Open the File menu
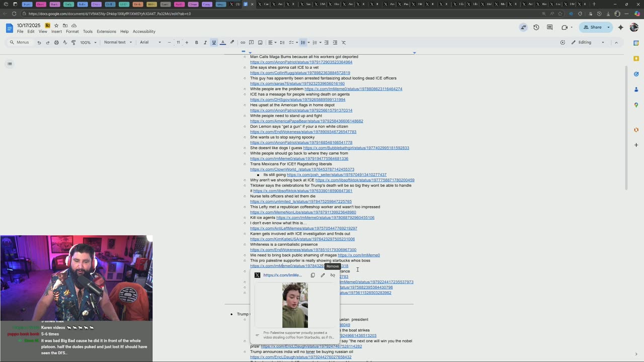Viewport: 644px width, 362px height. pyautogui.click(x=20, y=32)
